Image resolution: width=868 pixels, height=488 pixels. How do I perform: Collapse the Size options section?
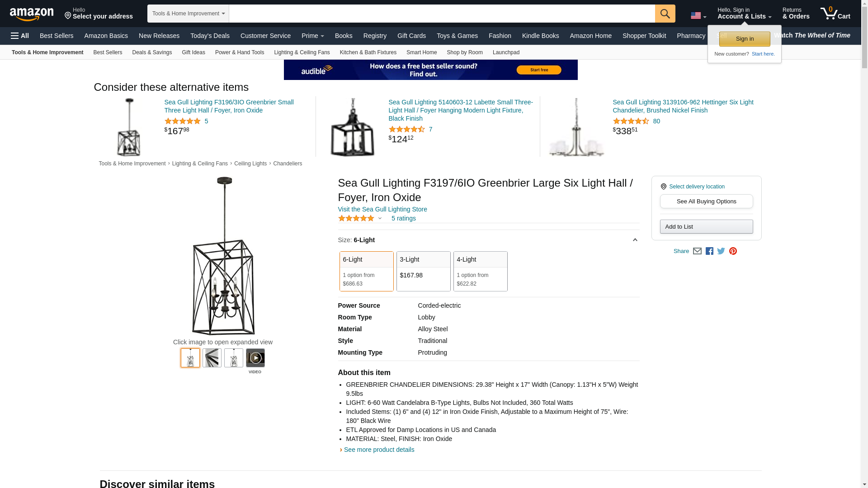click(635, 240)
